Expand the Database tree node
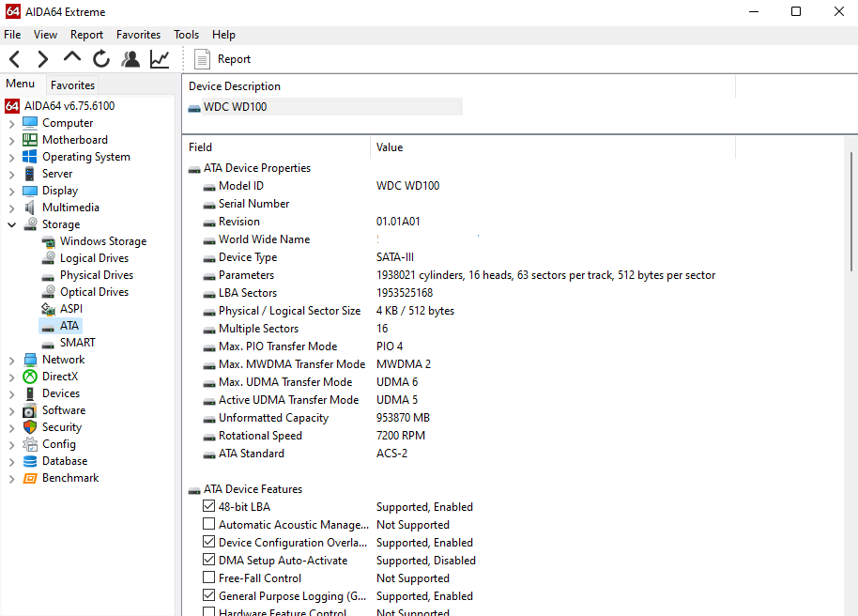Screen dimensions: 858x616 tap(11, 462)
